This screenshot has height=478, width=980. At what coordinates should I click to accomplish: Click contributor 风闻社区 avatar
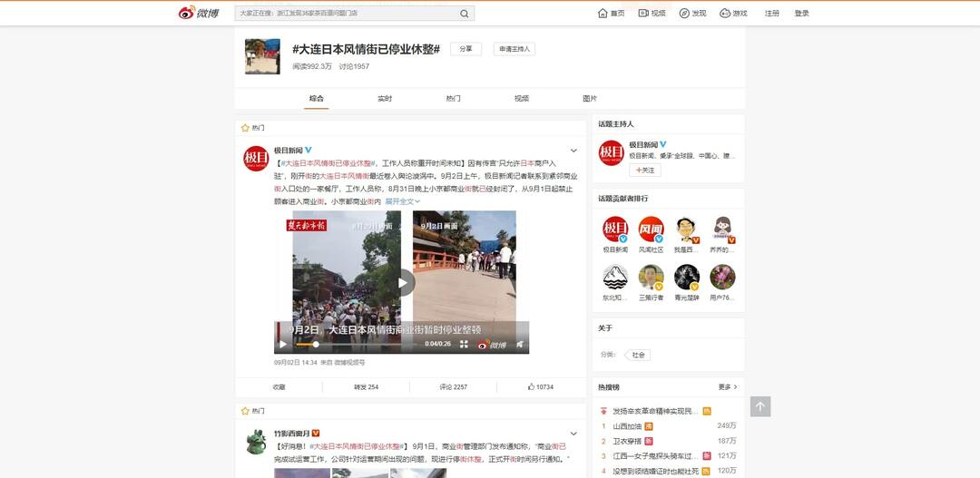pos(651,229)
